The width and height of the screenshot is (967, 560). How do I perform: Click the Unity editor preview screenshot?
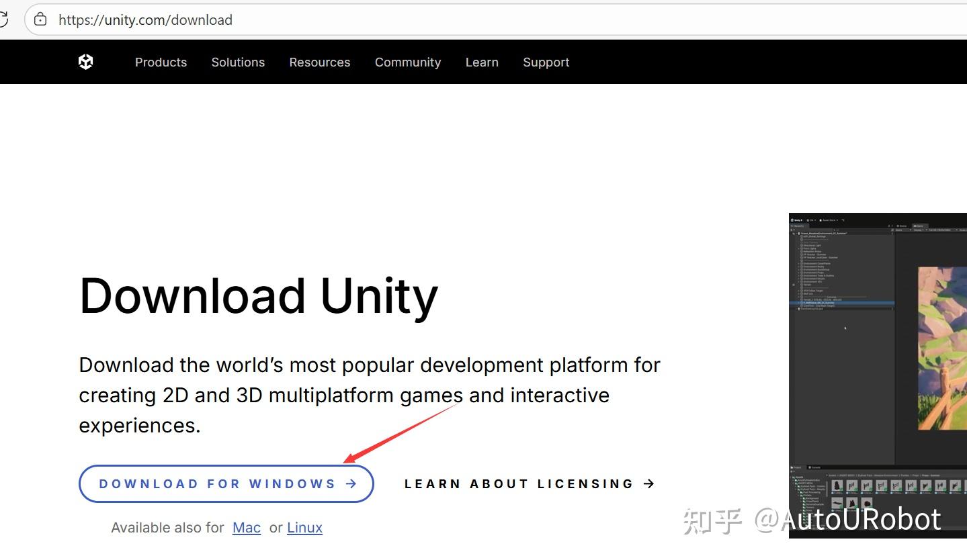[877, 376]
